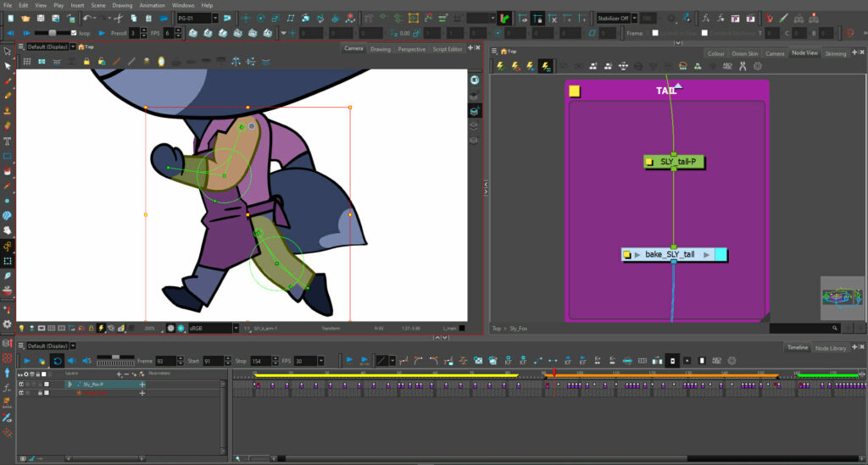Click the Timeline Frame number field
868x465 pixels.
[x=165, y=361]
